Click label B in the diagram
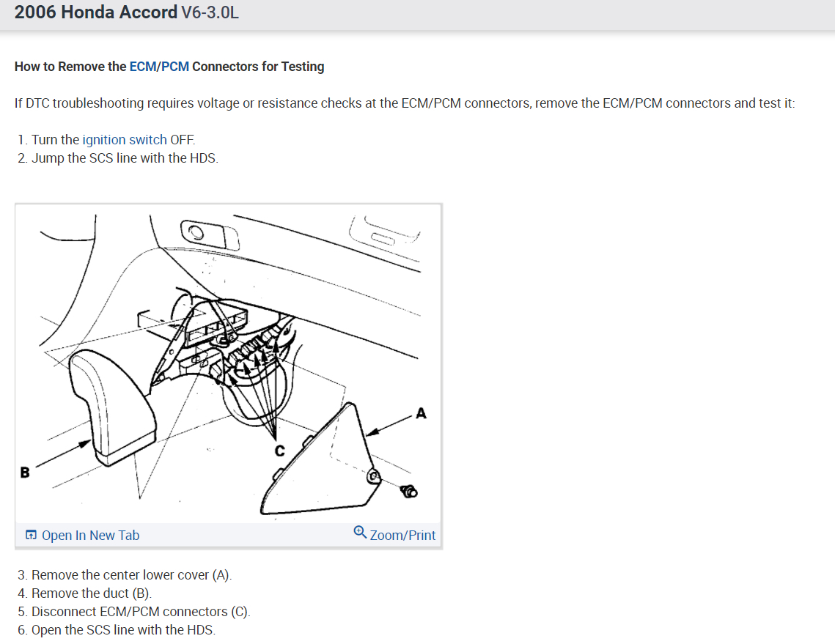The width and height of the screenshot is (835, 644). (25, 472)
